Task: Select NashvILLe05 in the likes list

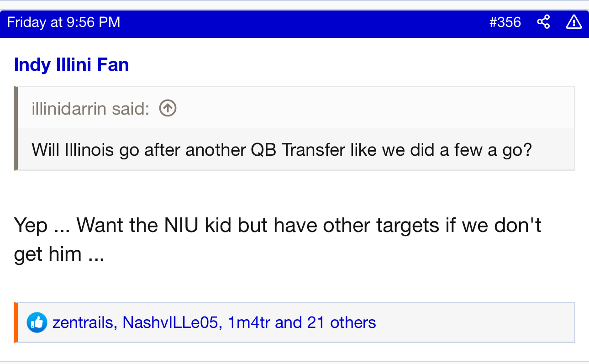Action: click(x=170, y=322)
